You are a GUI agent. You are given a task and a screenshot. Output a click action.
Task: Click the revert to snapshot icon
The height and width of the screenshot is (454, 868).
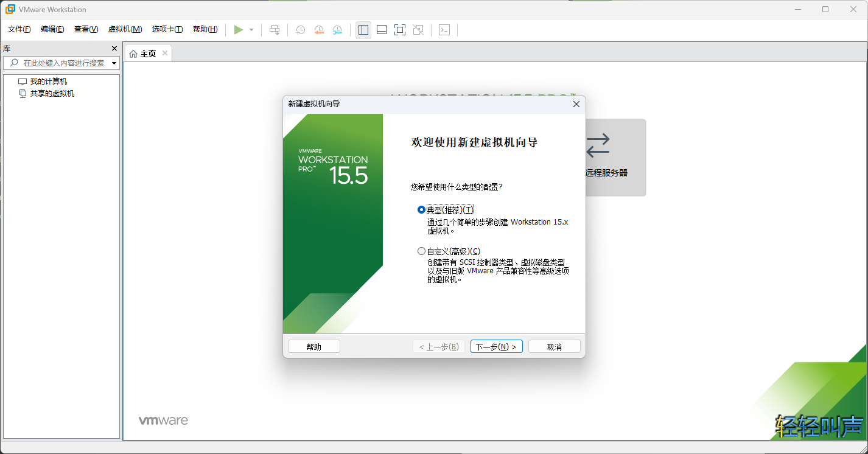click(x=319, y=29)
